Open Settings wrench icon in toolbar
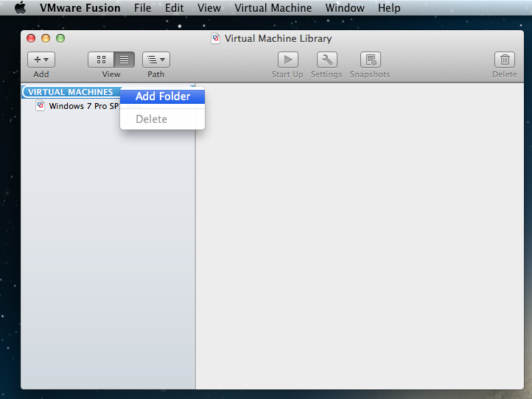This screenshot has width=532, height=399. pos(326,60)
